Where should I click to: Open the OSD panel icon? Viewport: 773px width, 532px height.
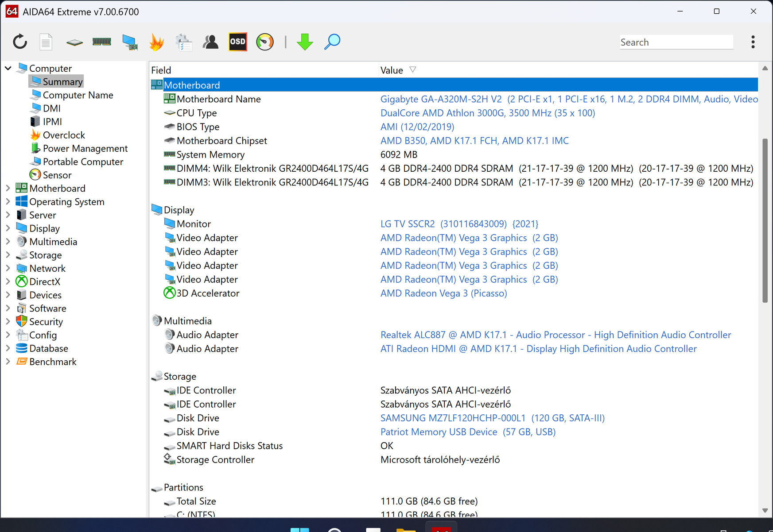click(x=238, y=42)
